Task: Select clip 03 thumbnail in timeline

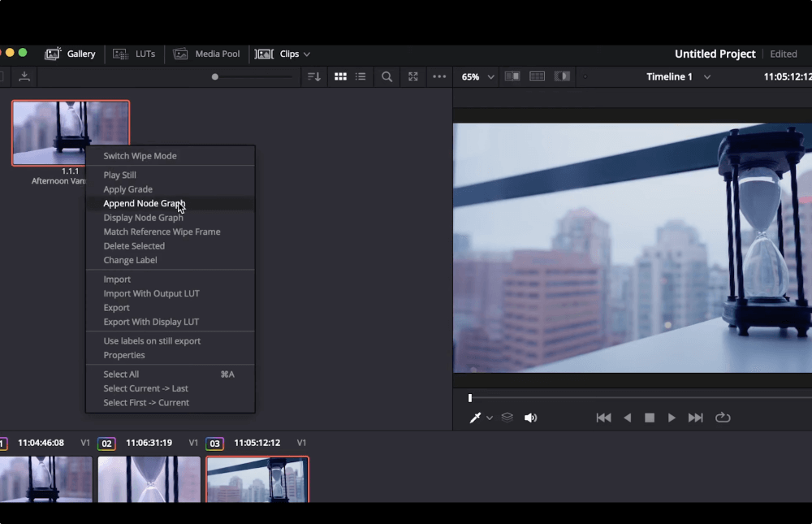Action: (257, 479)
